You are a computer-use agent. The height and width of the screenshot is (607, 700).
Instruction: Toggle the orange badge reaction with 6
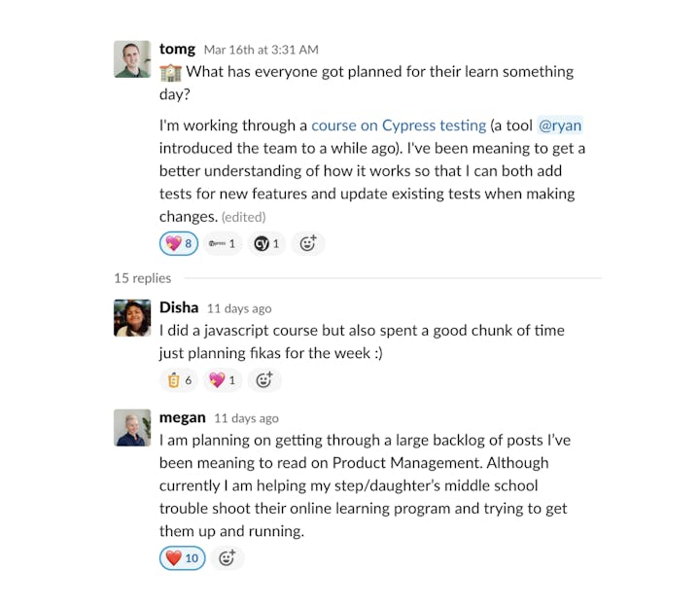click(x=179, y=380)
